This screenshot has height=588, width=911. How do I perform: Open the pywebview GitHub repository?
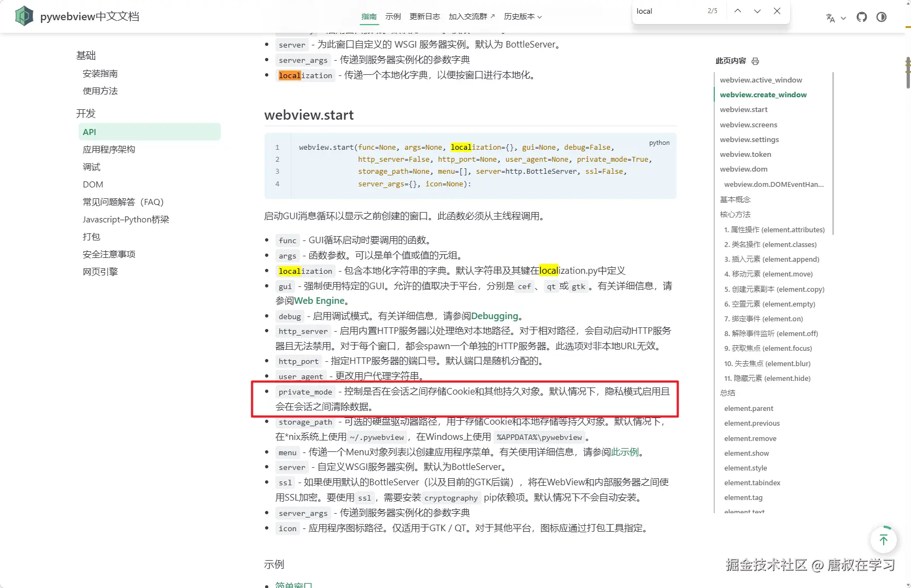click(861, 17)
